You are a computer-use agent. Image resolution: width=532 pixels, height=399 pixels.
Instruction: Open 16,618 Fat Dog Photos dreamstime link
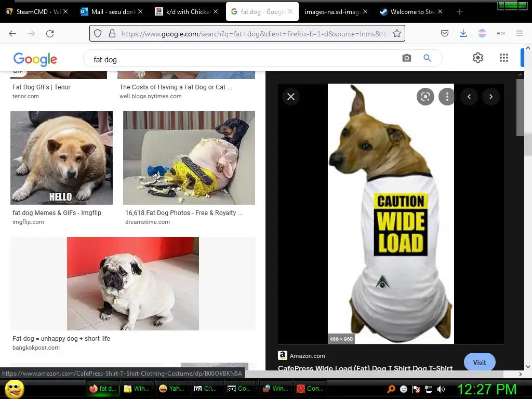click(x=184, y=212)
